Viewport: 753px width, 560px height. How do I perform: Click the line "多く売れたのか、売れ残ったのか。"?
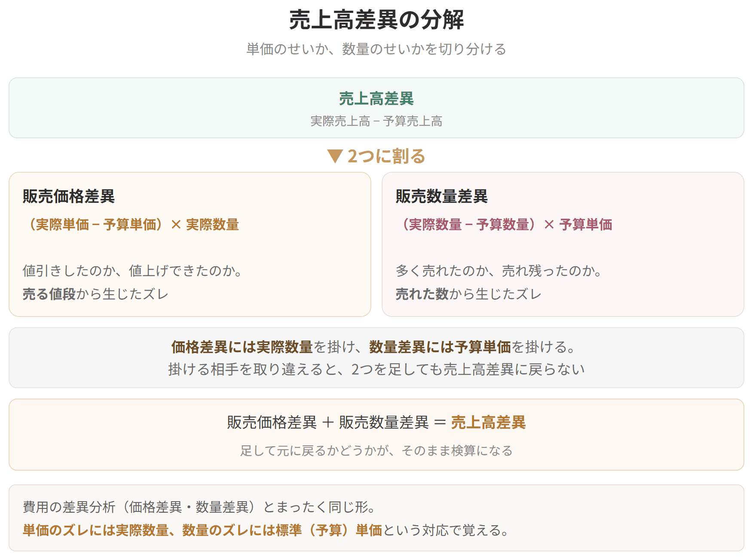(499, 271)
